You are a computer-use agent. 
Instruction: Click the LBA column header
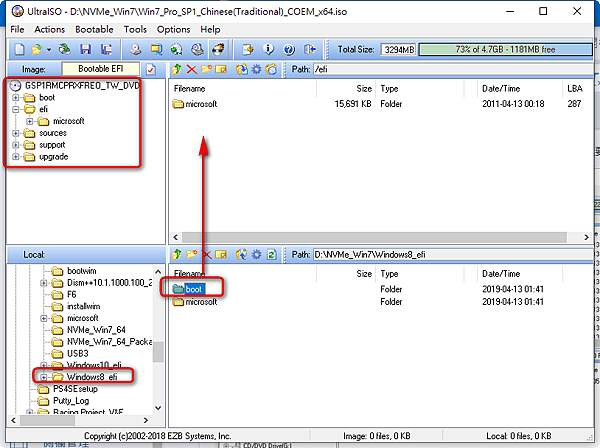pos(577,89)
